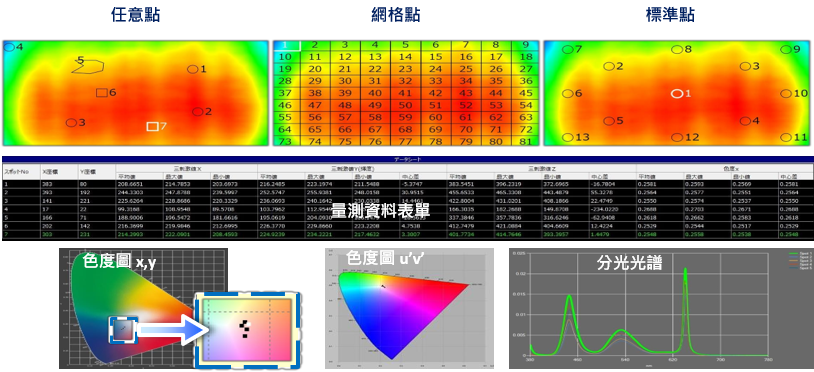Select data sheet row for spot 1
Viewport: 814px width, 372px height.
pyautogui.click(x=407, y=184)
